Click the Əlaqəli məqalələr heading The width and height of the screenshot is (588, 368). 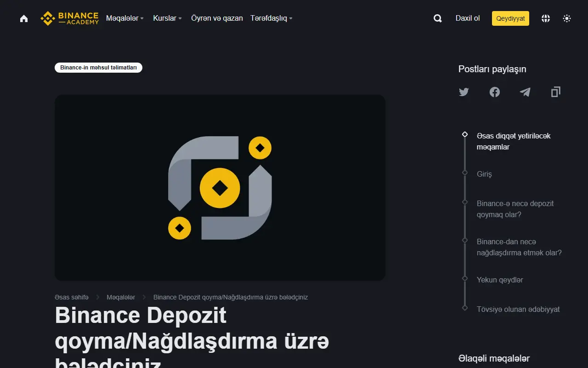tap(494, 358)
